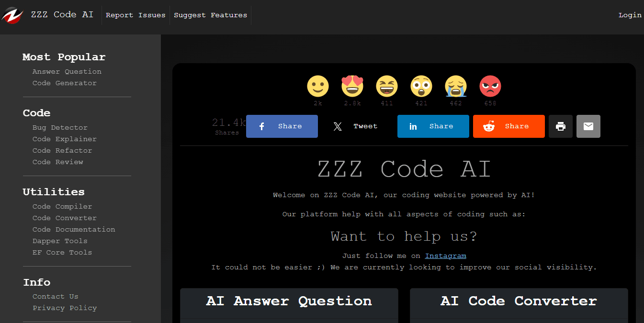React with the smiling face emoji

point(317,87)
